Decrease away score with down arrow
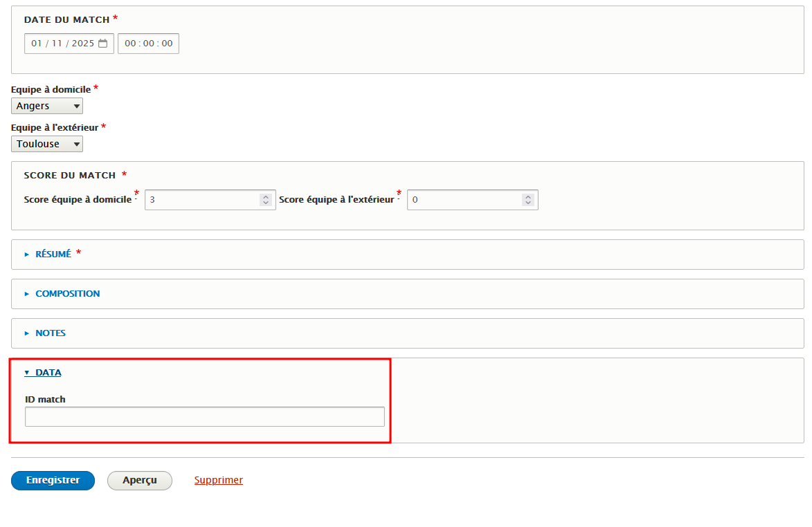Screen dimensions: 812x527 tap(528, 203)
